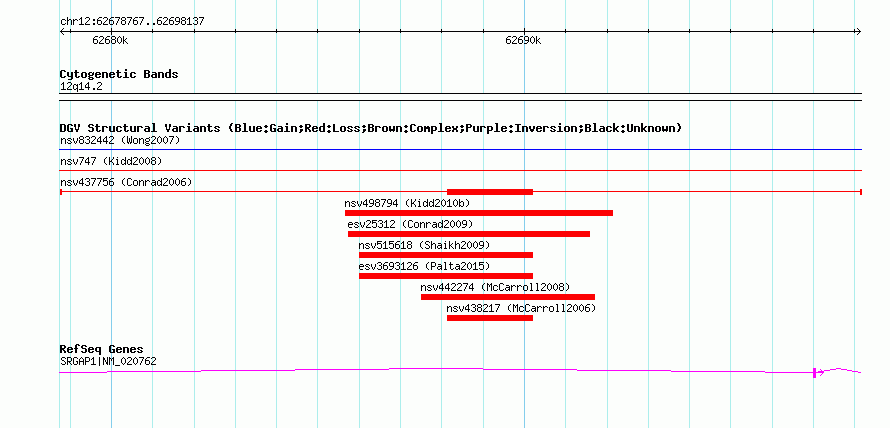
Task: Click the blue nsv832442 gain line
Action: [461, 150]
